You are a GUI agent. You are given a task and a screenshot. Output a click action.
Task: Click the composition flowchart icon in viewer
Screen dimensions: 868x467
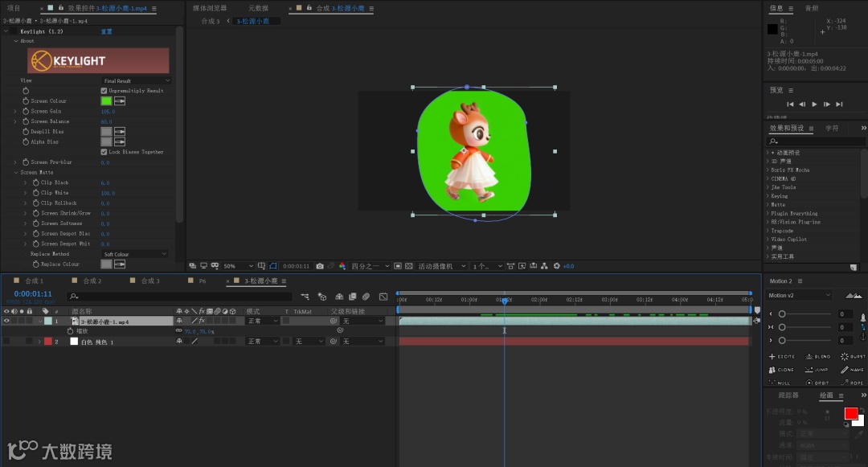[544, 266]
